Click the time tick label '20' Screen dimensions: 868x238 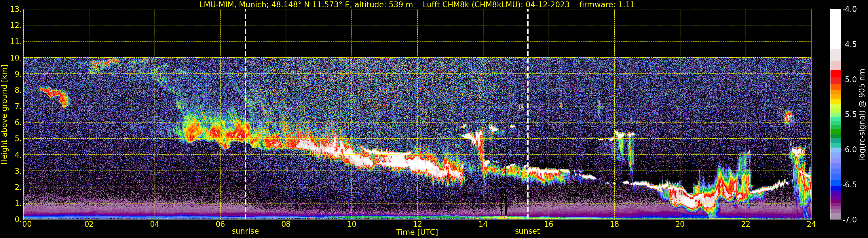[x=680, y=224]
